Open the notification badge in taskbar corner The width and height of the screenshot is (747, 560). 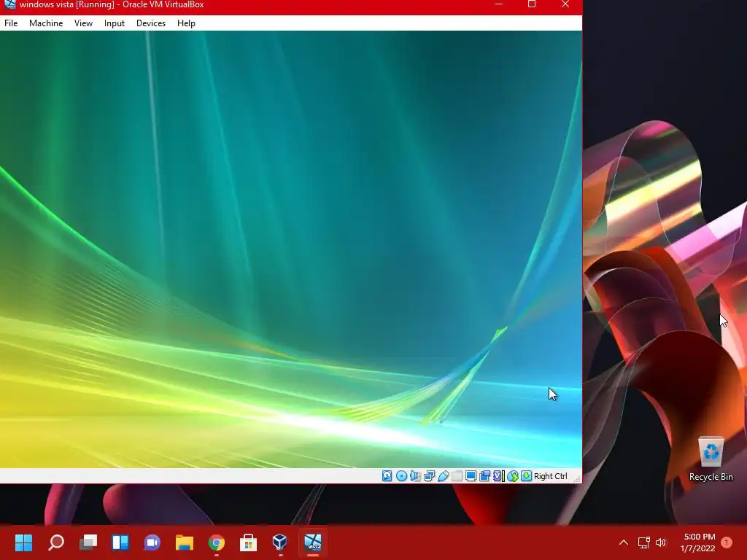point(727,542)
